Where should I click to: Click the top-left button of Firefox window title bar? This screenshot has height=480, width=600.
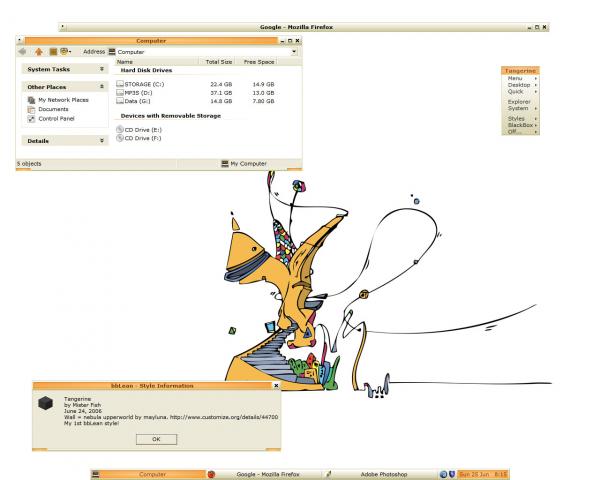pyautogui.click(x=63, y=27)
